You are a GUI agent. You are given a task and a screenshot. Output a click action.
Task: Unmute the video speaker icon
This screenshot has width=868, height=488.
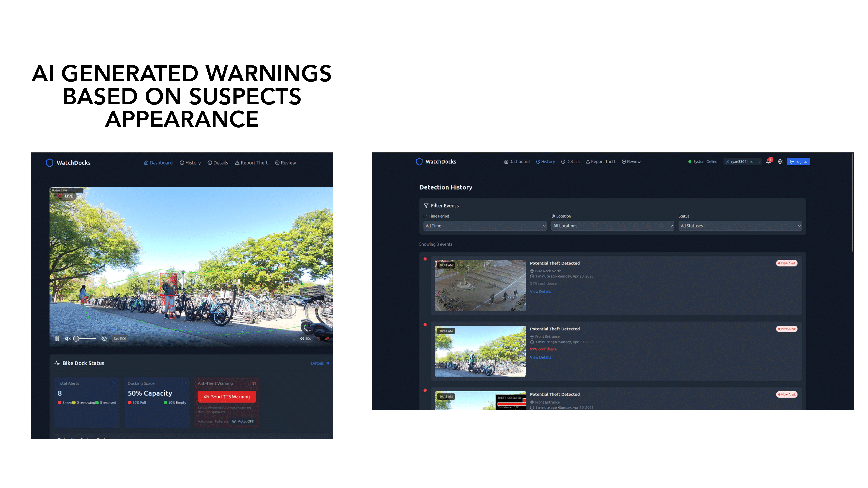point(68,339)
